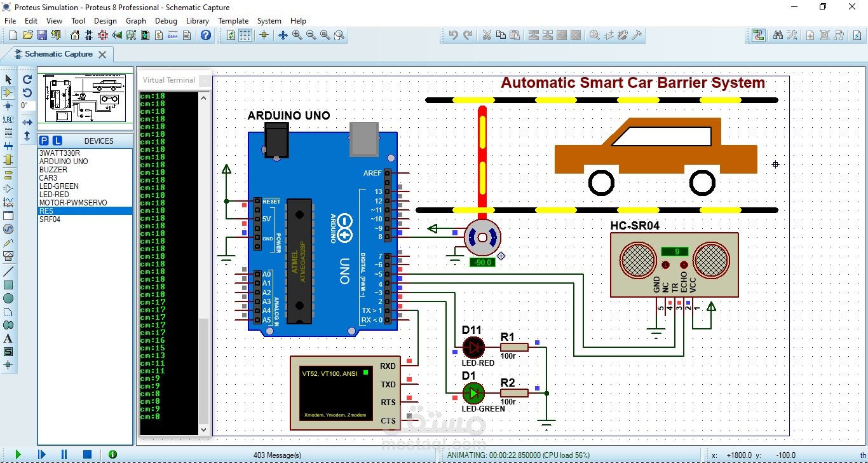Open the 403 Message(s) log
This screenshot has height=463, width=868.
[x=277, y=455]
